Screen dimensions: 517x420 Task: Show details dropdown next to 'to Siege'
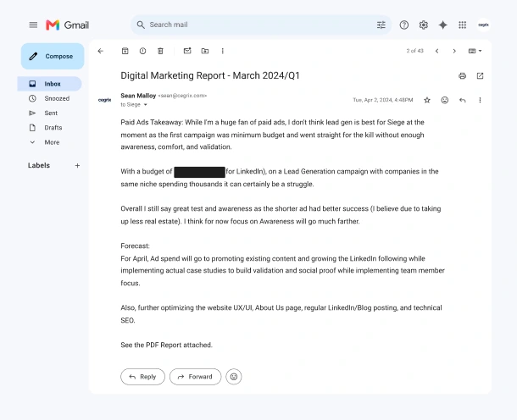[146, 105]
